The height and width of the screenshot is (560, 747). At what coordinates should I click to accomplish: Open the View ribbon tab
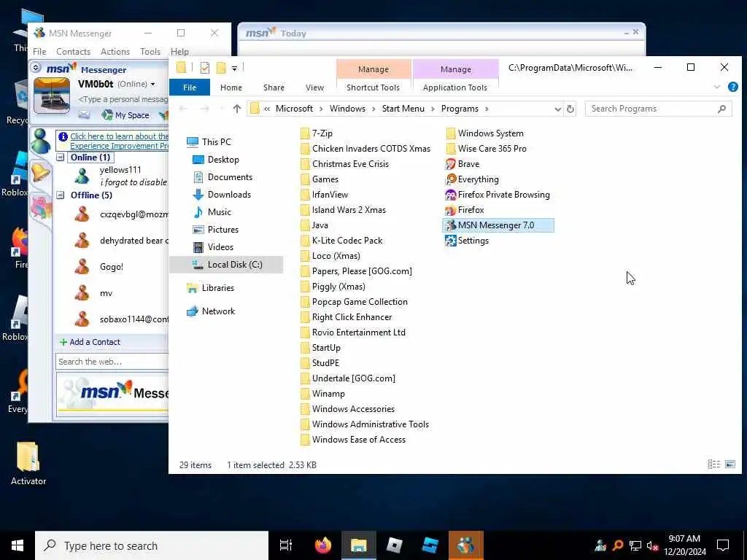click(314, 87)
